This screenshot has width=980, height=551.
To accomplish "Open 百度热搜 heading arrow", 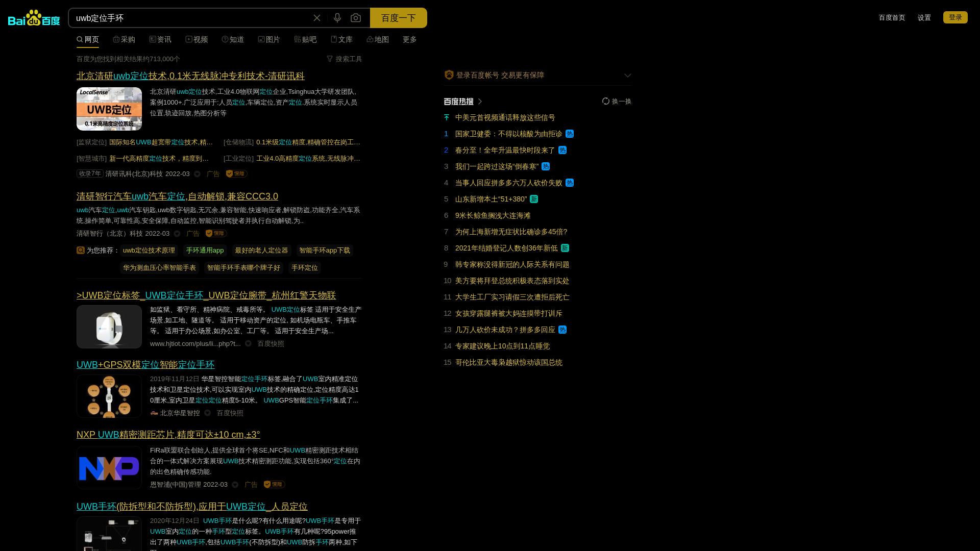I will 480,102.
